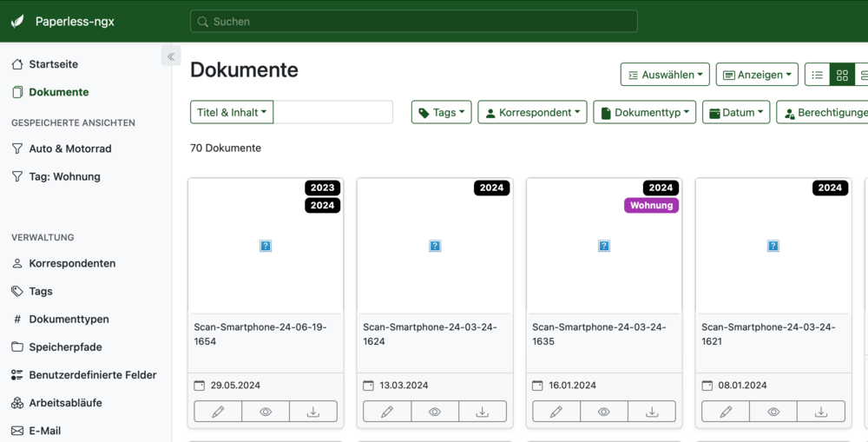Download document Scan-Smartphone-24-06-19-1654
Viewport: 868px width, 442px height.
[313, 412]
